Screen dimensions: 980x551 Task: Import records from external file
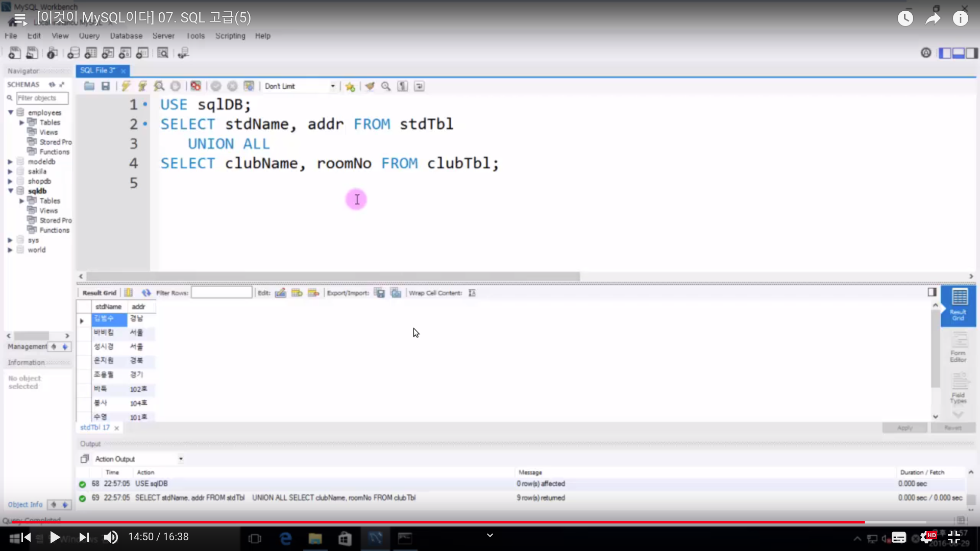tap(396, 293)
